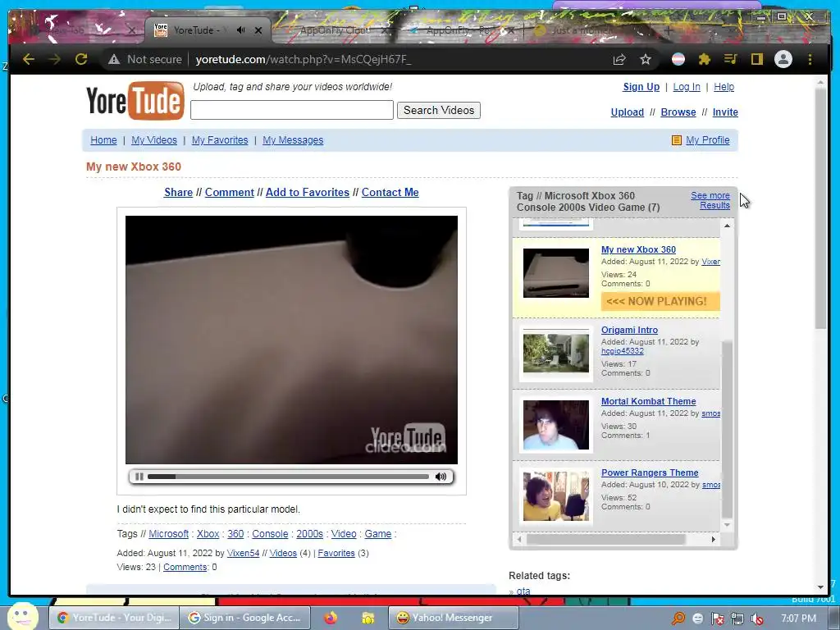Click the taskbar clock showing 7:07 PM
This screenshot has height=630, width=840.
799,619
